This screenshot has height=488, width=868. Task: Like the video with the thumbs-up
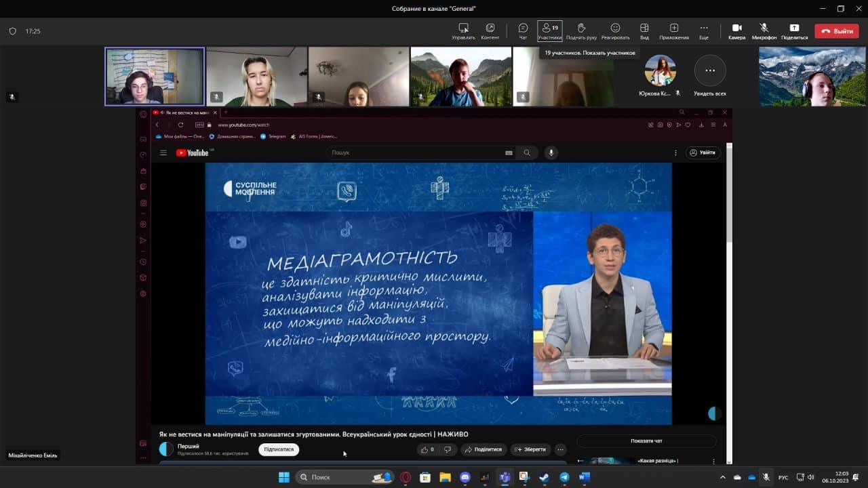(x=428, y=449)
